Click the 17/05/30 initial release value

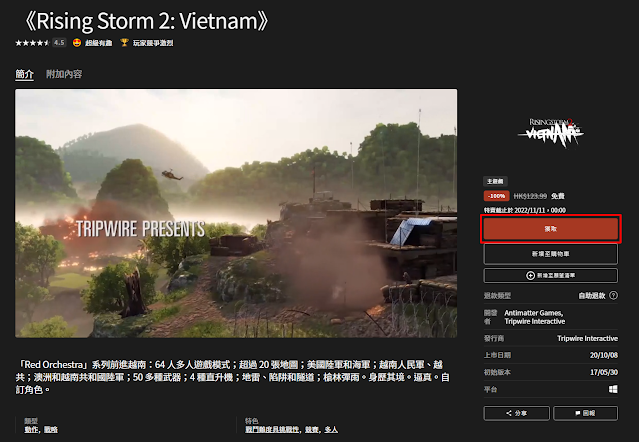[604, 372]
